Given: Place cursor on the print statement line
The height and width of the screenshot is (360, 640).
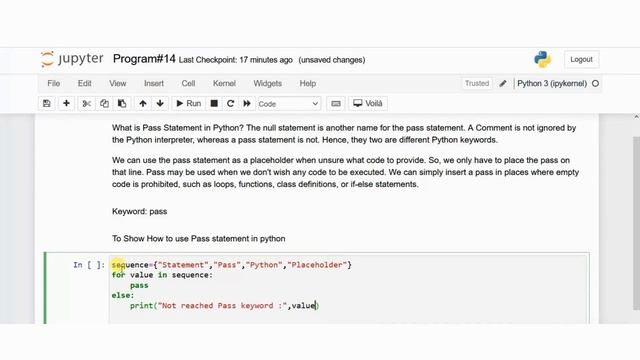Looking at the screenshot, I should (224, 306).
